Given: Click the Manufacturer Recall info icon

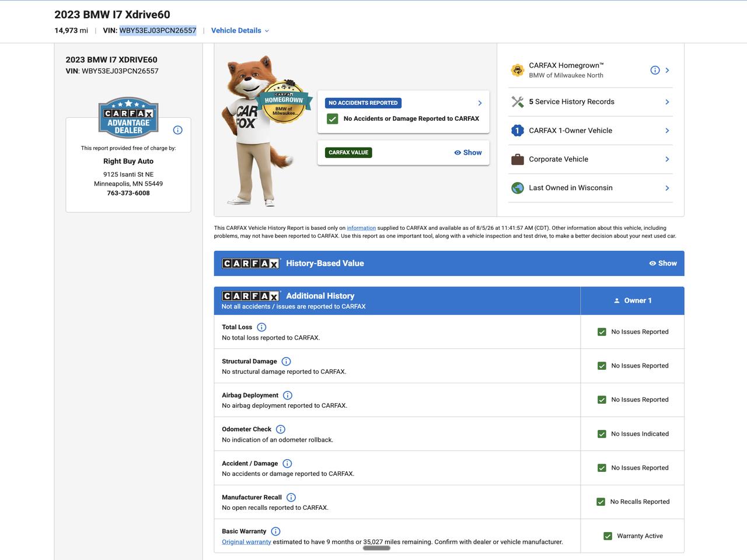Looking at the screenshot, I should 291,498.
